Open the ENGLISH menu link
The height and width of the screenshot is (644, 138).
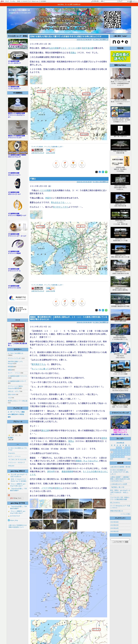point(11,466)
